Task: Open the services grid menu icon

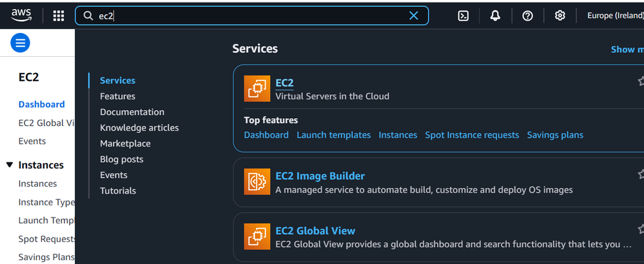Action: (x=59, y=15)
